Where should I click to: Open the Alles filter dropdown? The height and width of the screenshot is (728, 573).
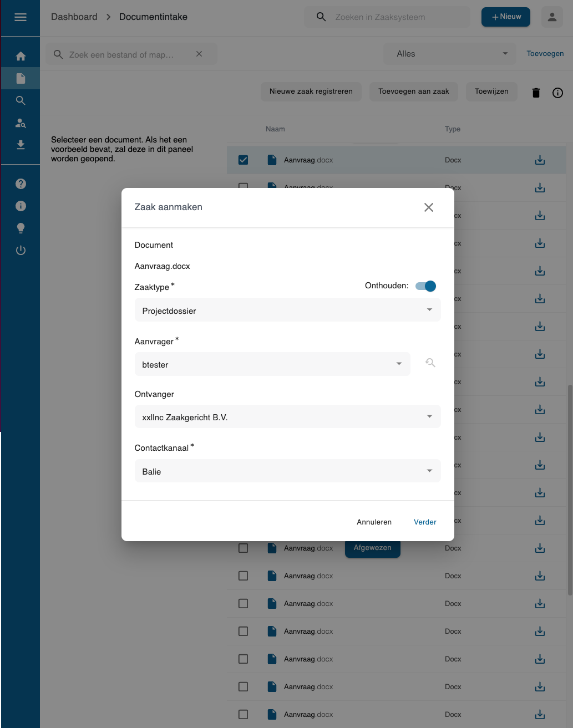[451, 54]
